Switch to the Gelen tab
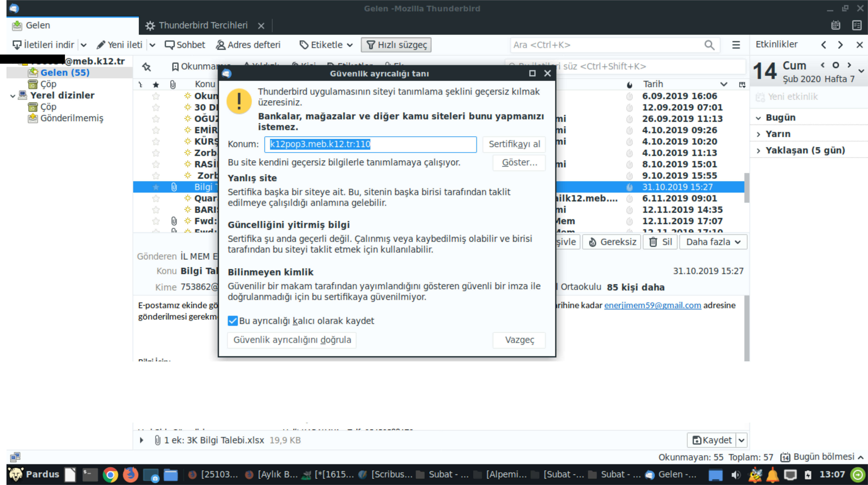 pyautogui.click(x=38, y=25)
